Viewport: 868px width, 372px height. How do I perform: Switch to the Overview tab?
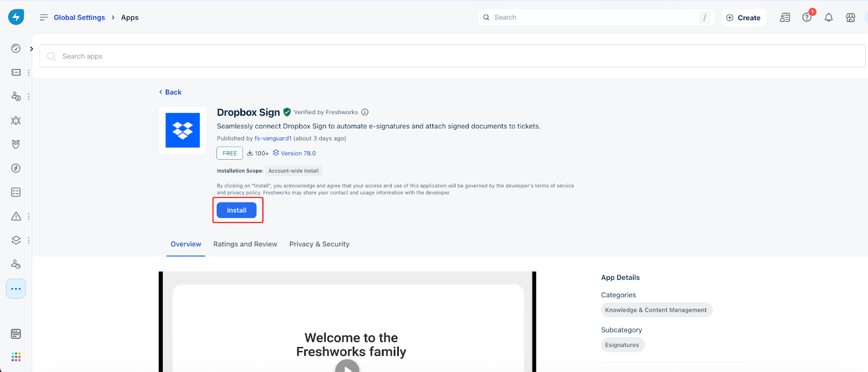click(186, 244)
